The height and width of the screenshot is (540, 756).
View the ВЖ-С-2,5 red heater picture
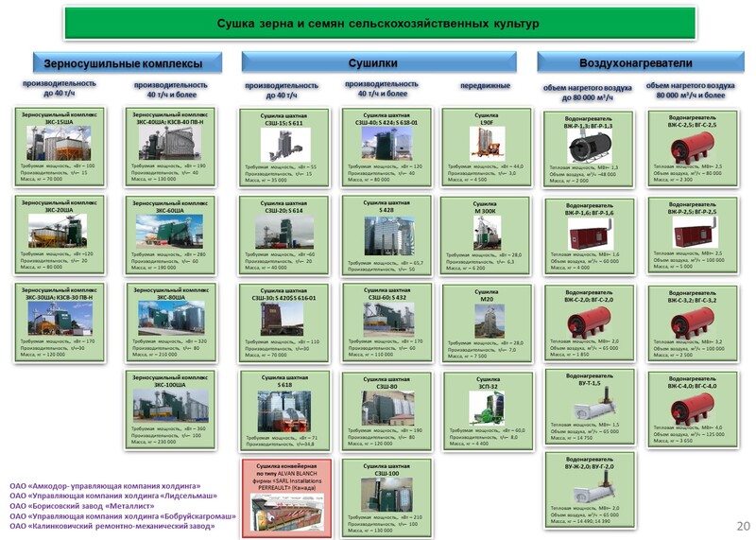(x=693, y=147)
